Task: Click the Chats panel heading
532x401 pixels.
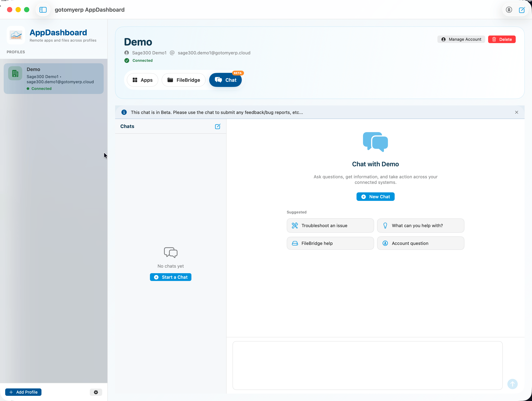Action: [x=127, y=126]
